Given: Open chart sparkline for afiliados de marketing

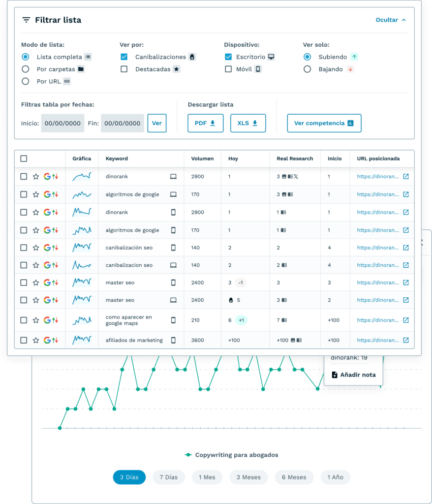Looking at the screenshot, I should pyautogui.click(x=82, y=340).
